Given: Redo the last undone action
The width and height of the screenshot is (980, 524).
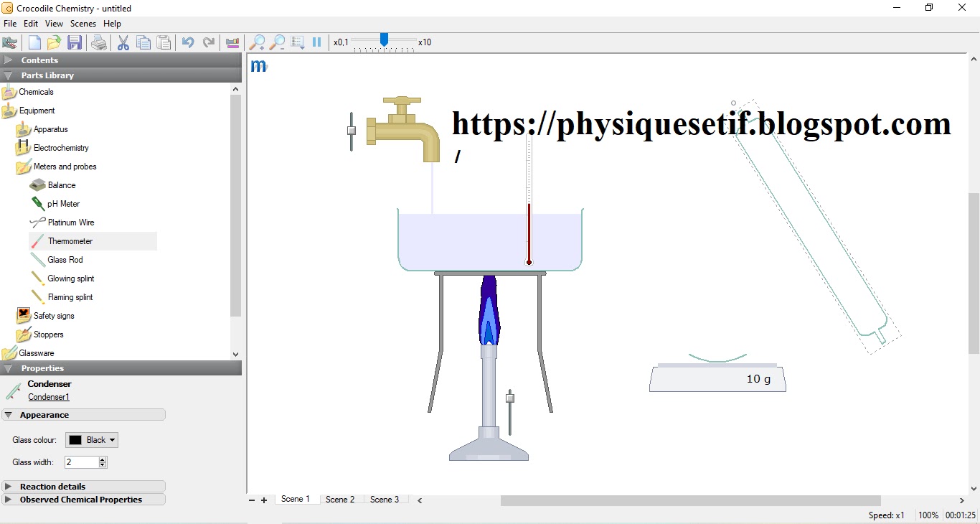Looking at the screenshot, I should pos(209,42).
